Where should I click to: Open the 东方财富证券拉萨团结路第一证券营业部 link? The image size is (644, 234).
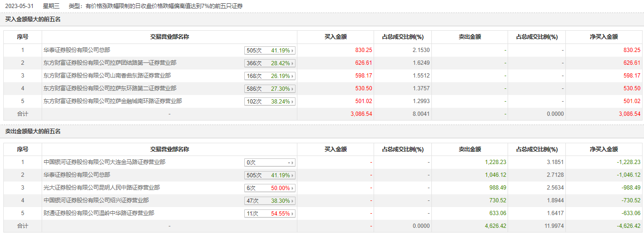click(110, 63)
